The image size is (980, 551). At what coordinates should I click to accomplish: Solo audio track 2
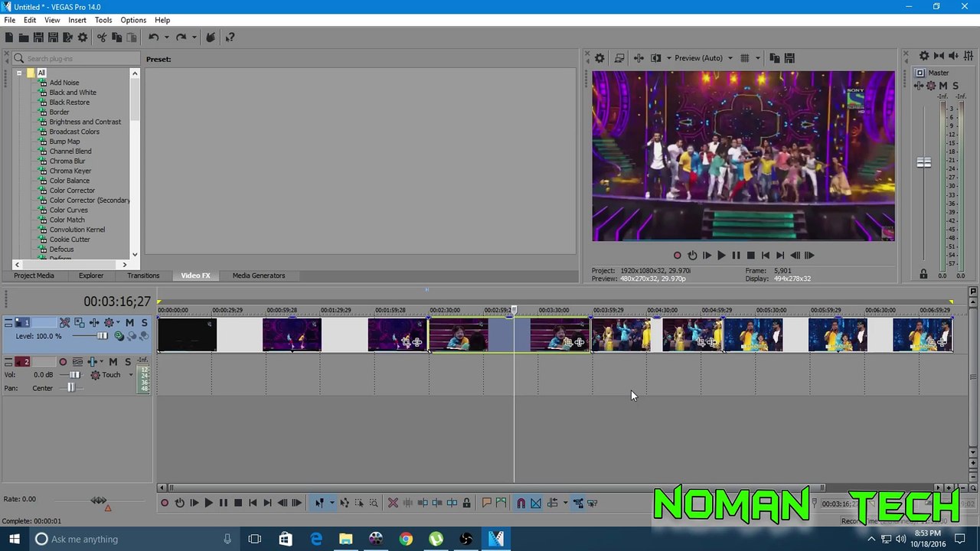128,362
